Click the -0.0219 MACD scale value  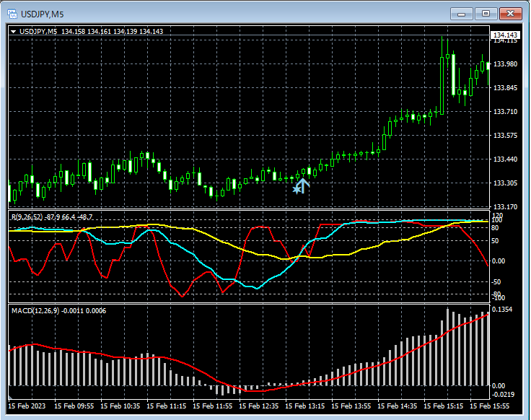pyautogui.click(x=503, y=395)
